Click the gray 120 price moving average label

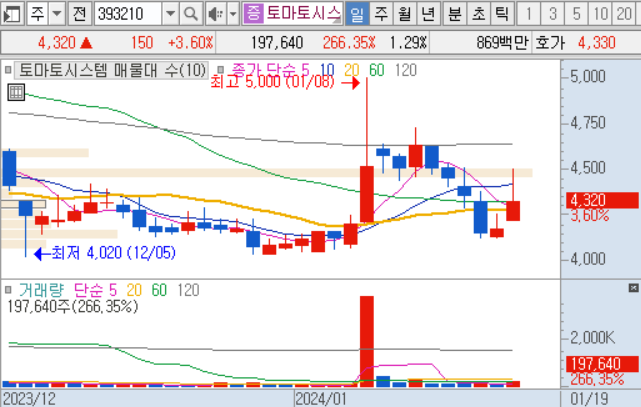(x=406, y=70)
